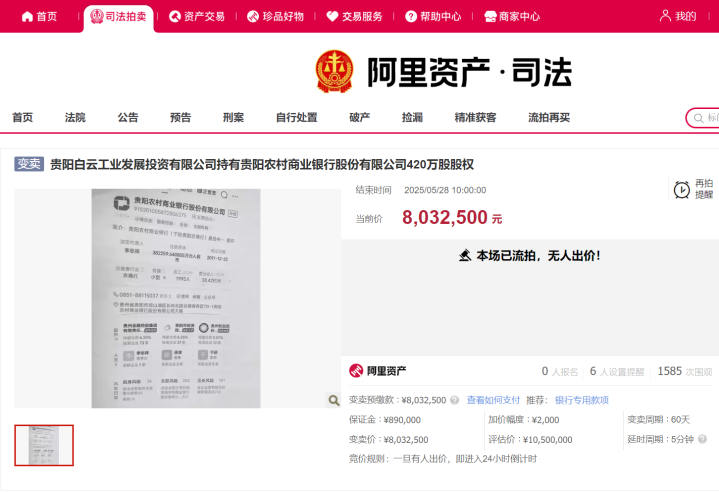Click the current price 8,032,500
Screen dimensions: 719x492
(445, 217)
